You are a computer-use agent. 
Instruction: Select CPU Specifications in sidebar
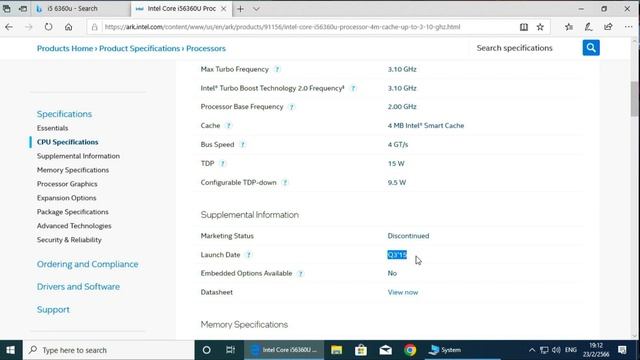(x=67, y=142)
